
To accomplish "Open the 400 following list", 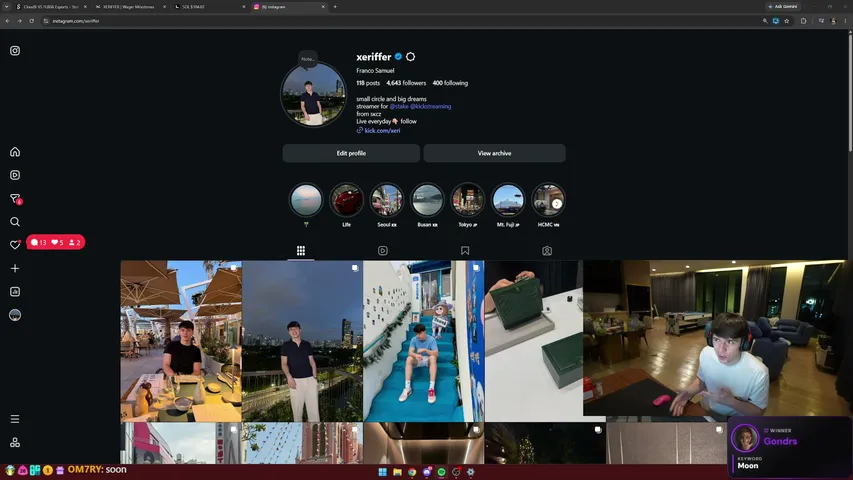I will tap(450, 83).
